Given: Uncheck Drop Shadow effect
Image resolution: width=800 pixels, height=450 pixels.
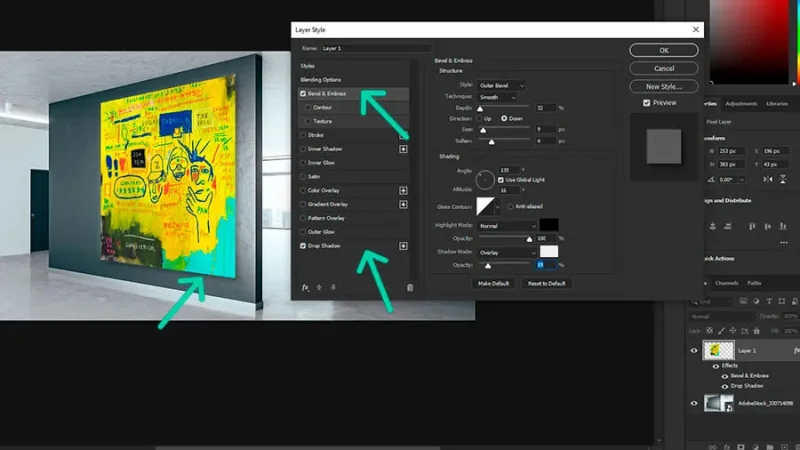Looking at the screenshot, I should (303, 246).
